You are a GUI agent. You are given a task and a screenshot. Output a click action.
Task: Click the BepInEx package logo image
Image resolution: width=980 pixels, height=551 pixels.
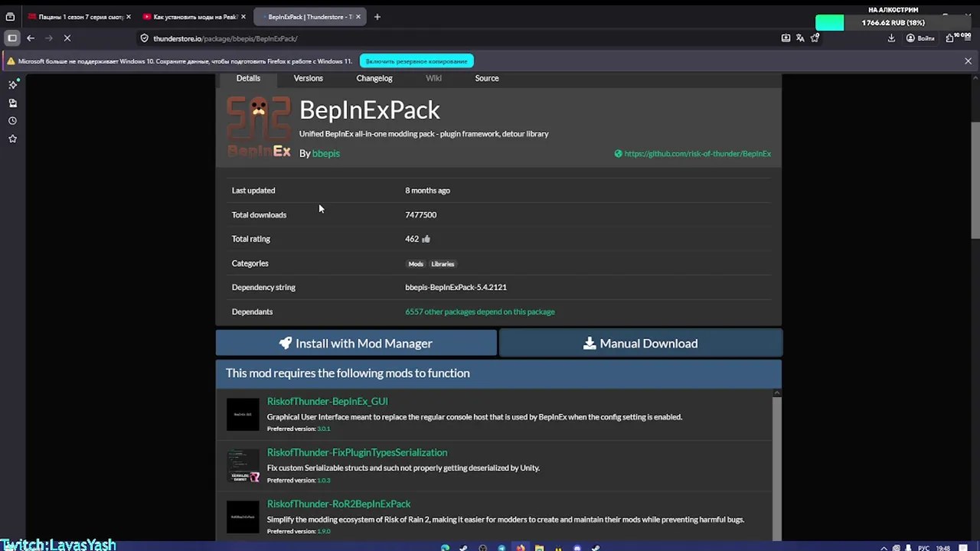point(259,127)
